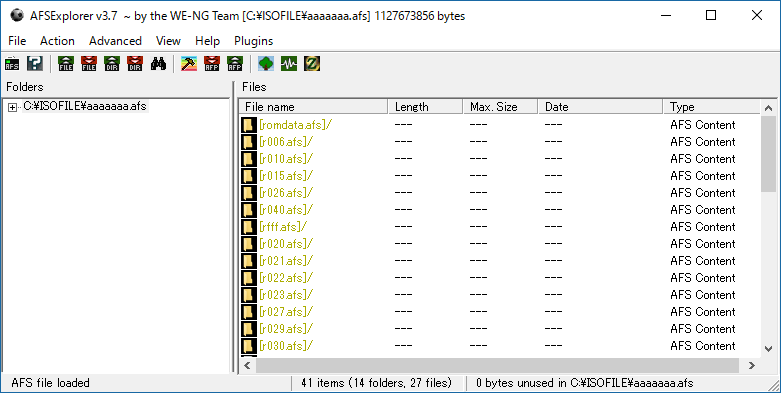Click the '41 items (14 folders, 27 files)' status
The height and width of the screenshot is (393, 781).
[376, 383]
